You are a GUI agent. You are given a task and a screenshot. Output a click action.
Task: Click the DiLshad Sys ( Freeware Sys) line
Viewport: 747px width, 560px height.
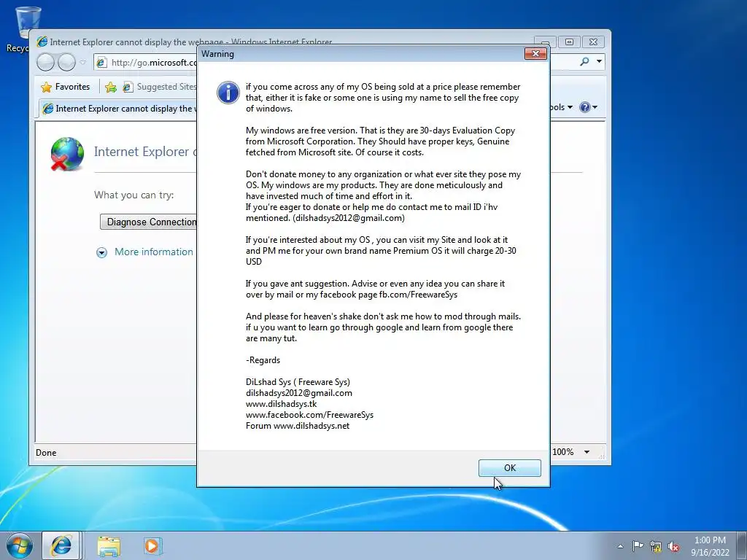pos(298,382)
